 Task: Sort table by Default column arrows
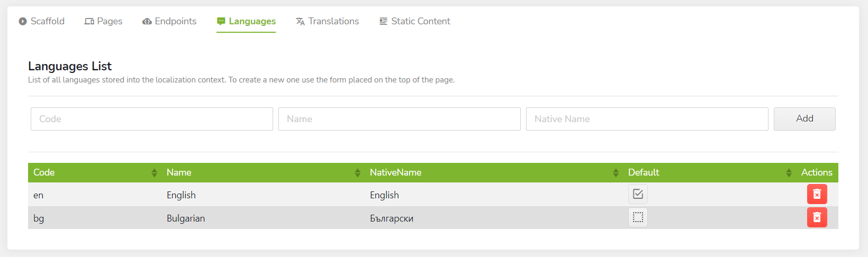[789, 173]
